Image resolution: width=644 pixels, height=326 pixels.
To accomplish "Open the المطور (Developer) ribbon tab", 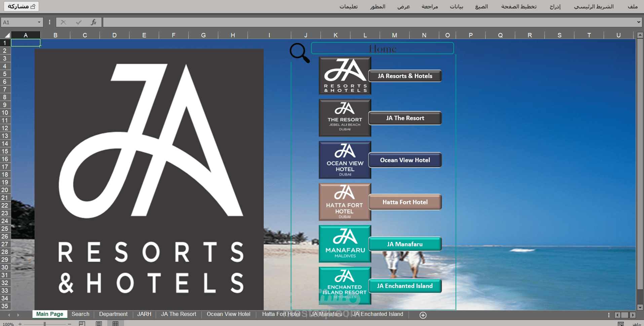I will click(378, 6).
